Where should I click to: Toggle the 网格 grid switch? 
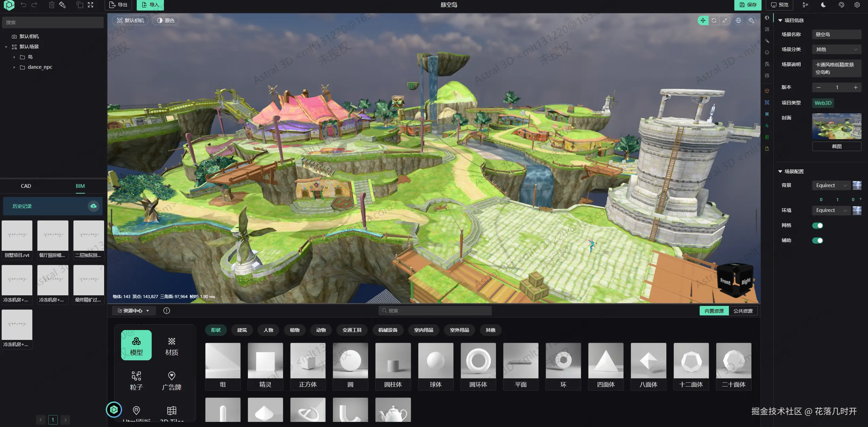(x=817, y=226)
